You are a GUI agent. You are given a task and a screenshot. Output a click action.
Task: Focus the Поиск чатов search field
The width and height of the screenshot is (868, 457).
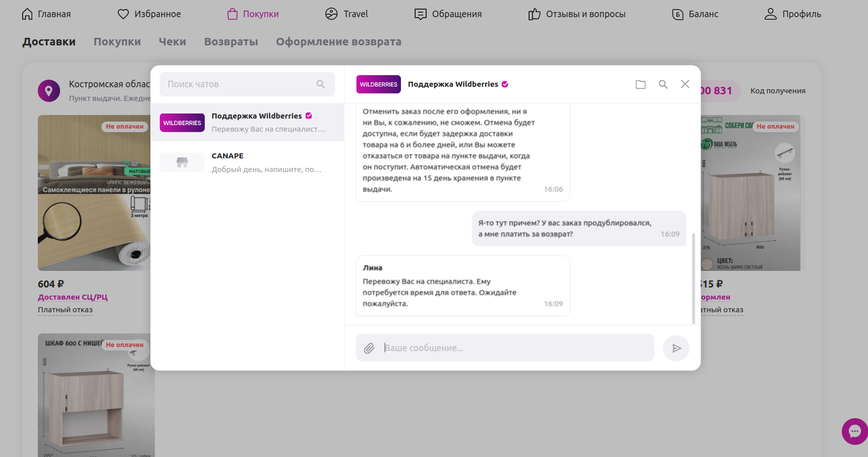click(x=247, y=84)
